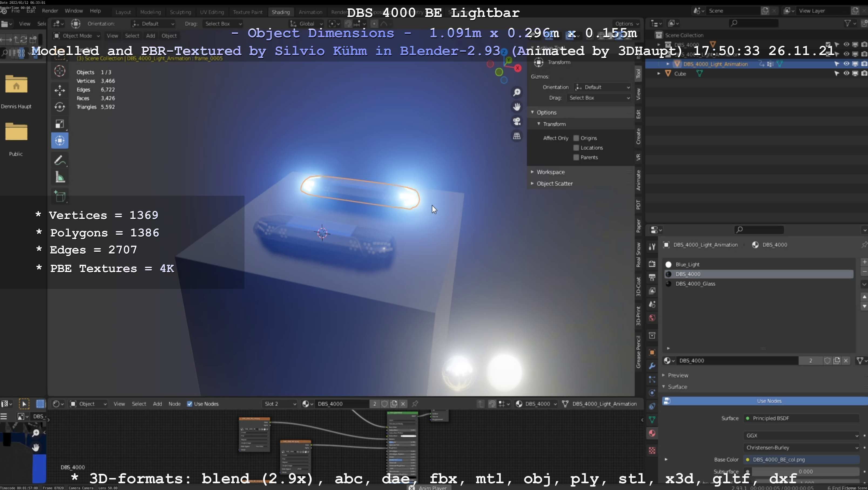
Task: Click Base Color DBS_4000_BE_col.png field
Action: coord(801,460)
